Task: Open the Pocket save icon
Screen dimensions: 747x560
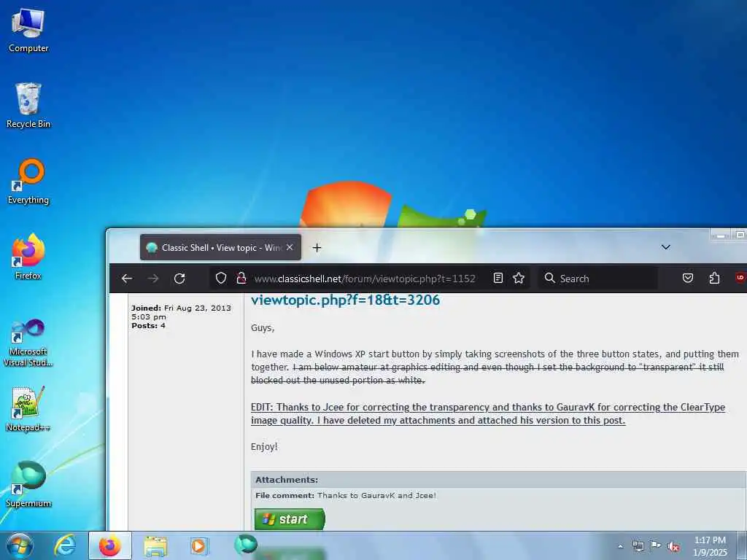Action: (688, 278)
